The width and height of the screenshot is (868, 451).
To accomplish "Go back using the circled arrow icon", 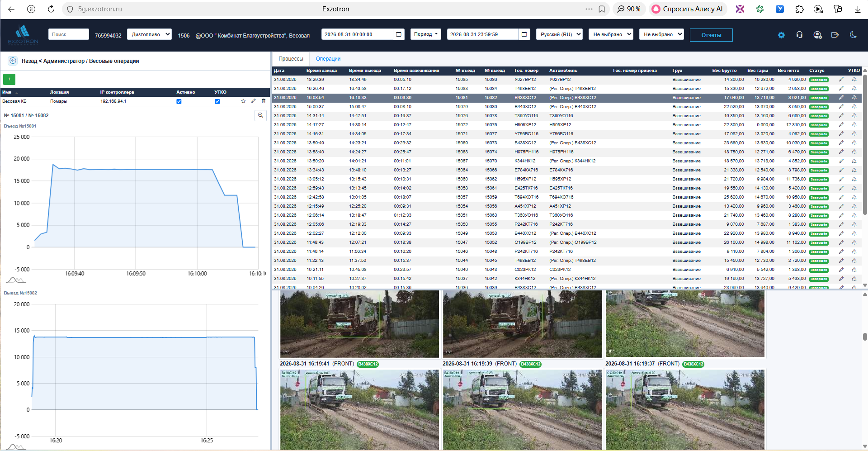I will click(x=13, y=61).
